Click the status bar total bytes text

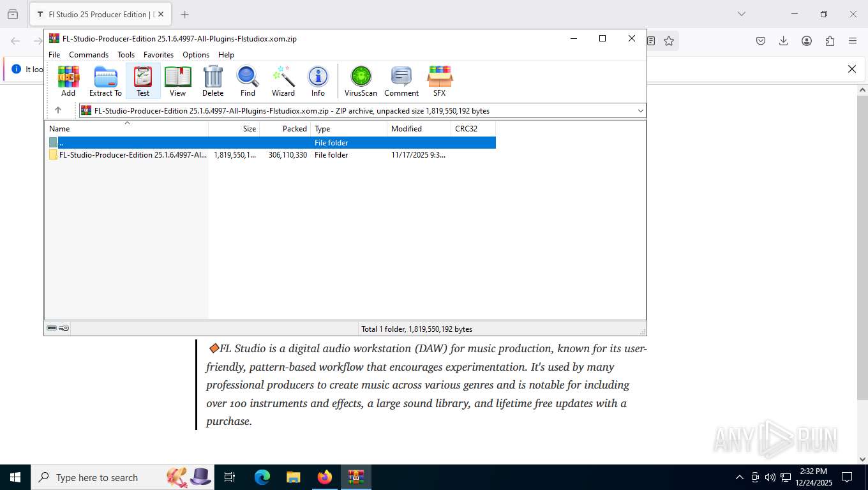click(x=417, y=329)
